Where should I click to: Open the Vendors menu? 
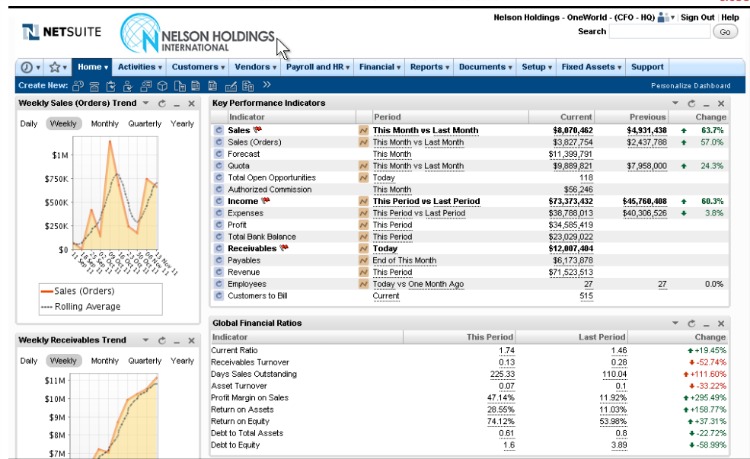255,67
